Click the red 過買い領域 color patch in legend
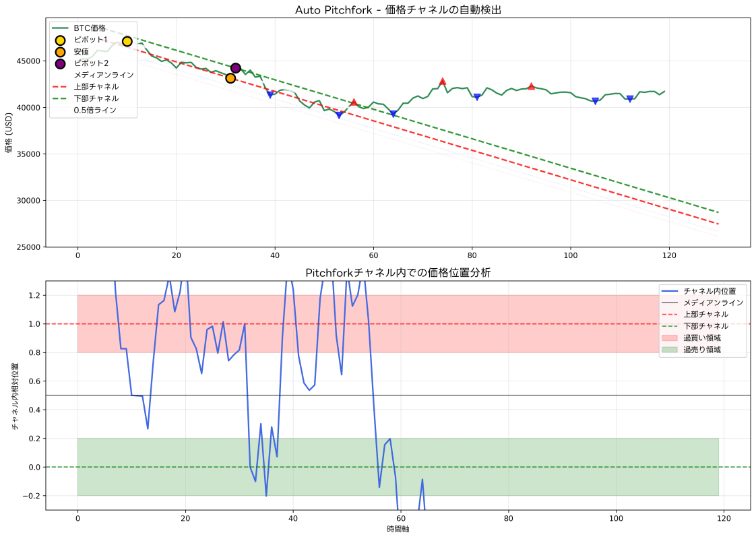 tap(670, 338)
